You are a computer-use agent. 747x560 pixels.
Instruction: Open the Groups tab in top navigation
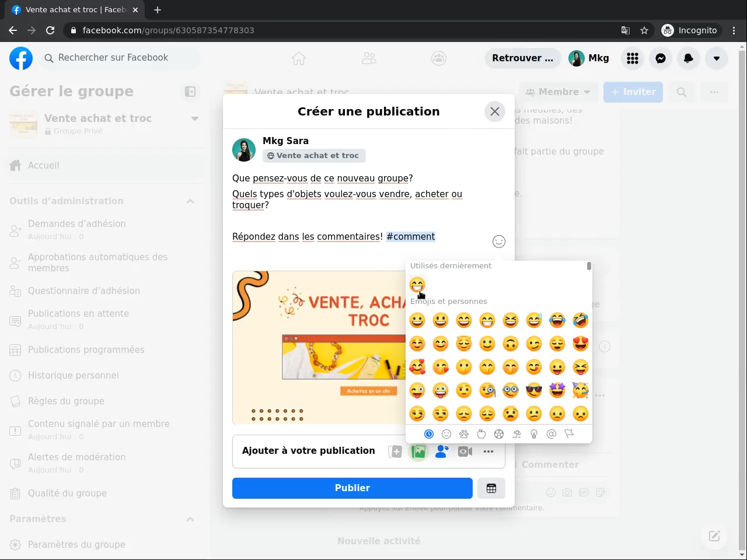click(x=439, y=58)
